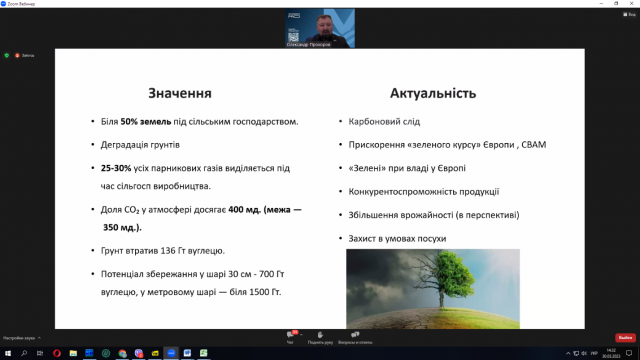640x360 pixels.
Task: Open Windows Start menu
Action: (8, 353)
